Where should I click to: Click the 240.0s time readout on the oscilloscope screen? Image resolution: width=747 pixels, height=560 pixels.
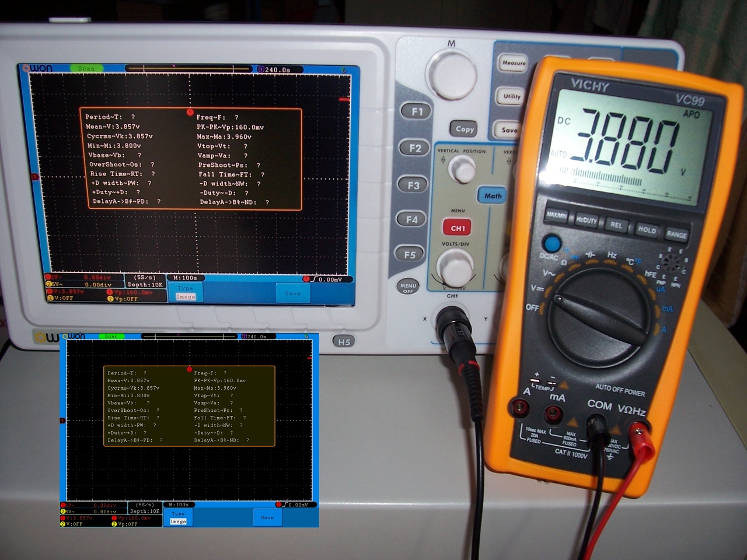click(x=277, y=69)
